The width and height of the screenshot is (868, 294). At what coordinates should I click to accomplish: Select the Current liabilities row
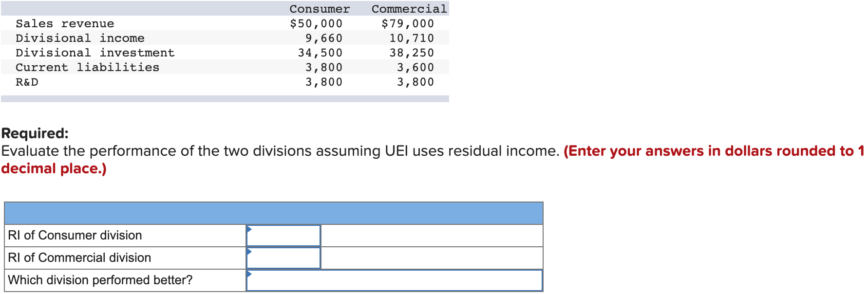point(87,67)
